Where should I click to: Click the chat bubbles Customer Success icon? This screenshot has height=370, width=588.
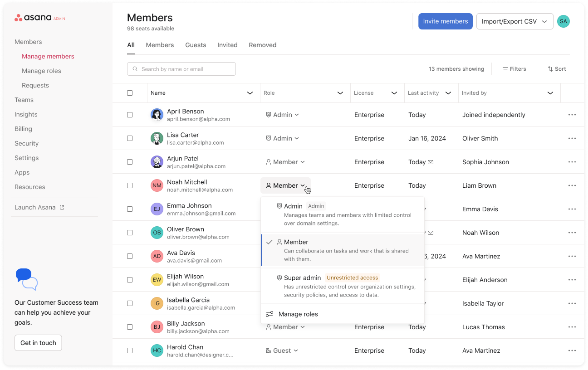pos(26,279)
